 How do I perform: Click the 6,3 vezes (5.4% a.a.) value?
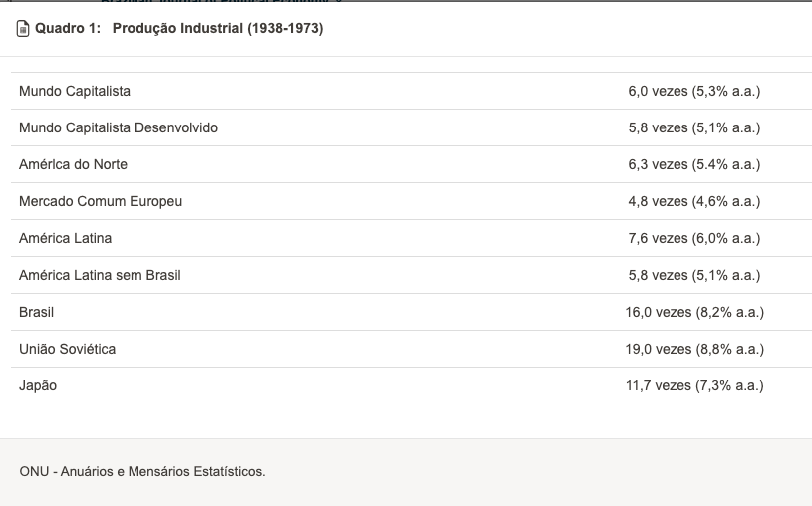(693, 164)
